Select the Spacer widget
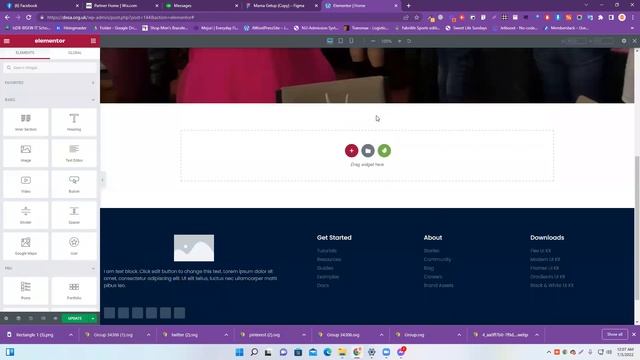640x360 pixels. (74, 215)
